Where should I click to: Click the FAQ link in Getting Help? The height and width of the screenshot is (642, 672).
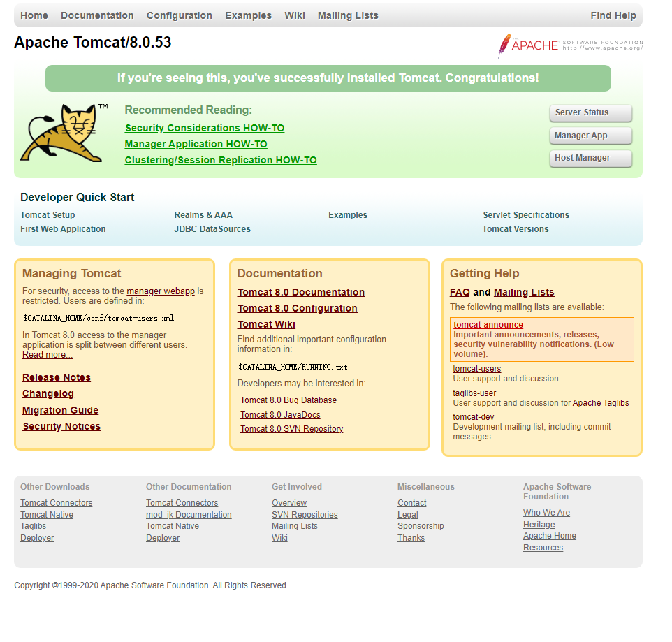coord(460,292)
